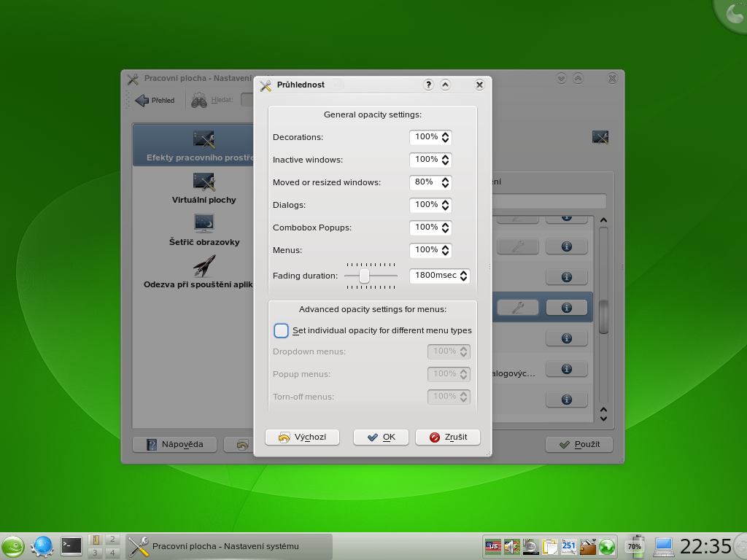Increase Decorations opacity with its up arrow

445,134
